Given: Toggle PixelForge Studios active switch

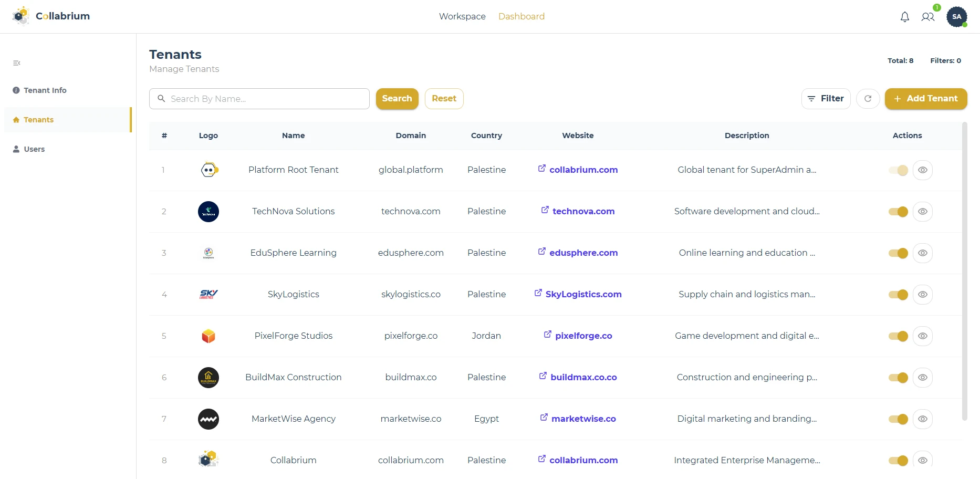Looking at the screenshot, I should (898, 336).
